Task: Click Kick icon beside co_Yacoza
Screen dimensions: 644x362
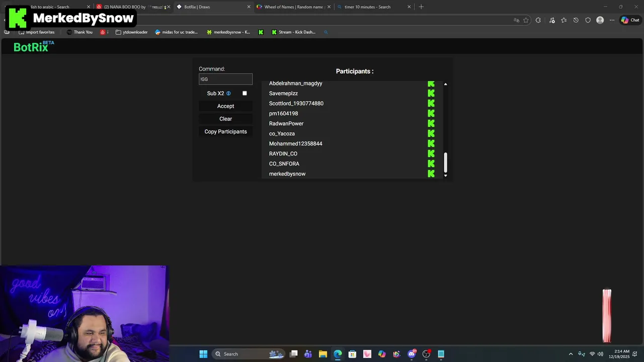Action: click(x=431, y=134)
